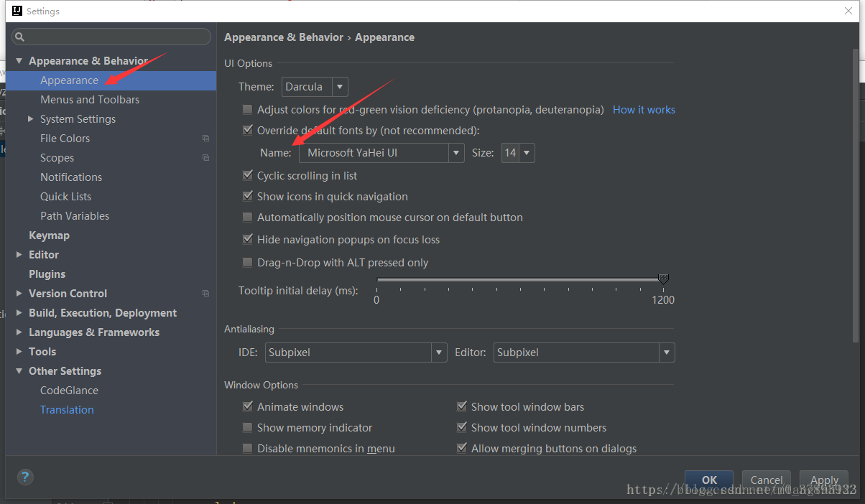Click the Tooltip initial delay slider thumb
865x504 pixels.
point(663,279)
